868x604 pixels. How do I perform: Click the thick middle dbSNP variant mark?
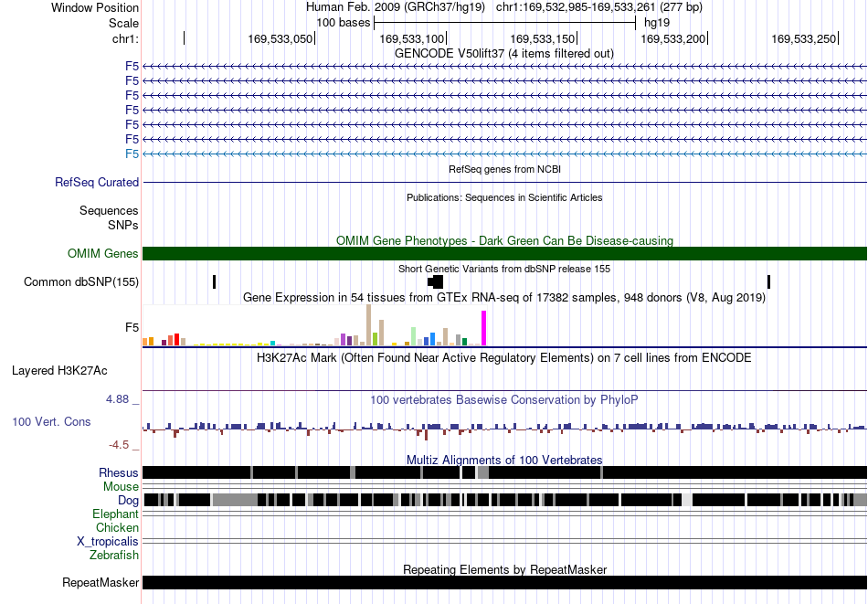pyautogui.click(x=436, y=281)
